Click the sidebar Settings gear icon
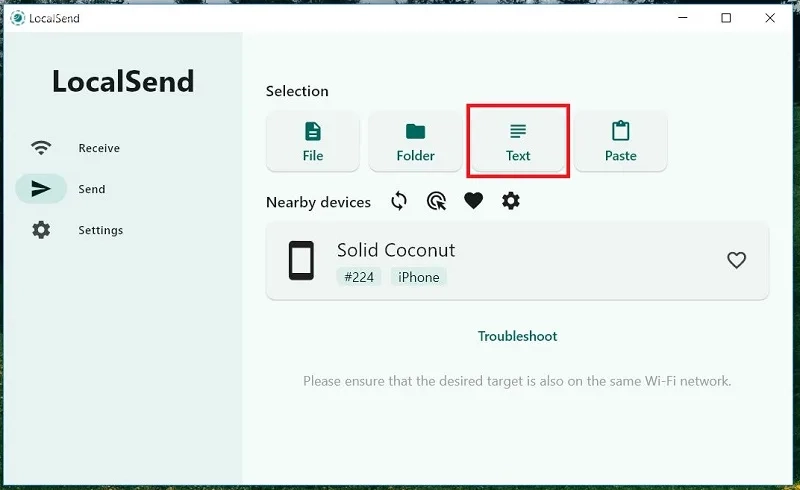 tap(41, 230)
